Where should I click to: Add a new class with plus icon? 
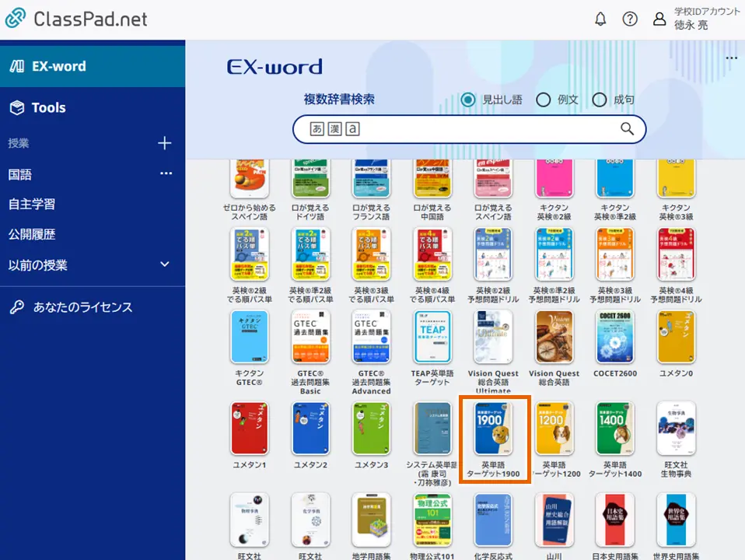click(x=165, y=143)
